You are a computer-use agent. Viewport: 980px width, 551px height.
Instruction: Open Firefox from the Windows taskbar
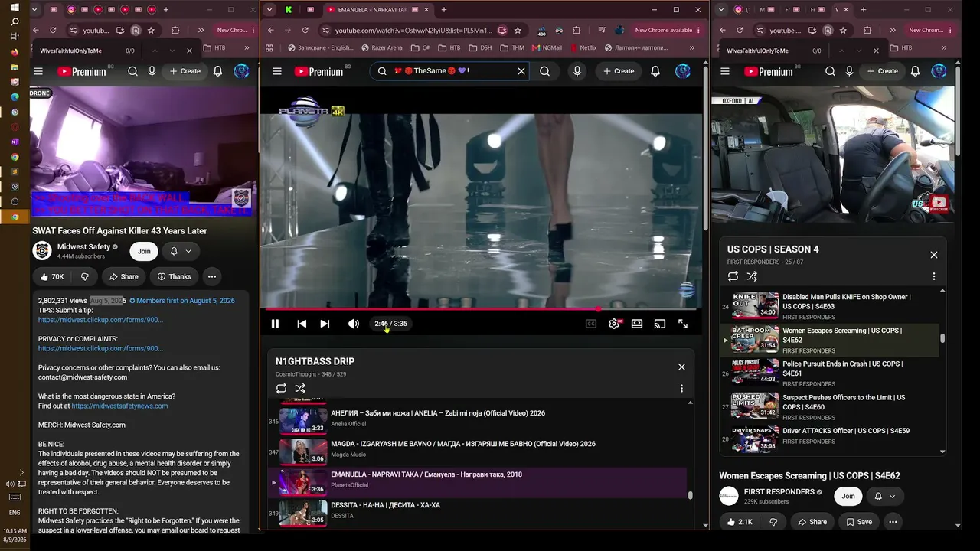pyautogui.click(x=15, y=52)
